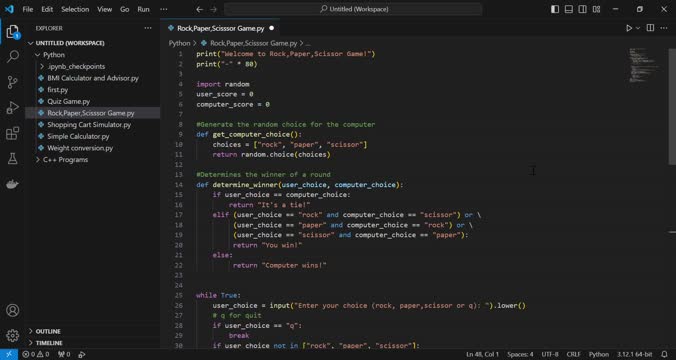Open the View menu
This screenshot has height=360, width=676.
coord(104,9)
